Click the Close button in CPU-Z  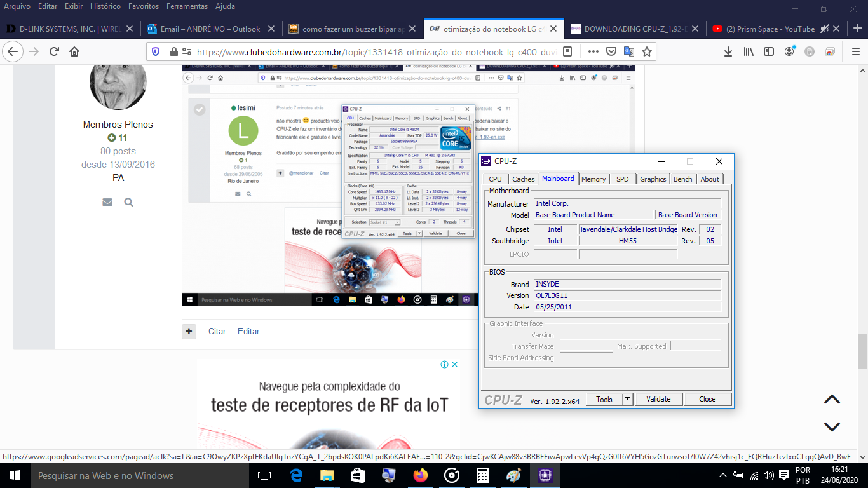point(707,399)
